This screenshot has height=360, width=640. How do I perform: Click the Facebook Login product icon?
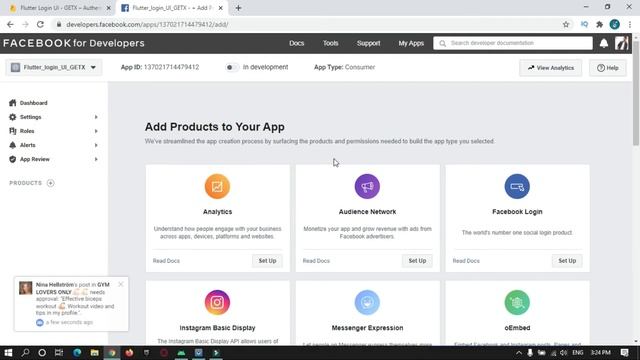tap(517, 187)
